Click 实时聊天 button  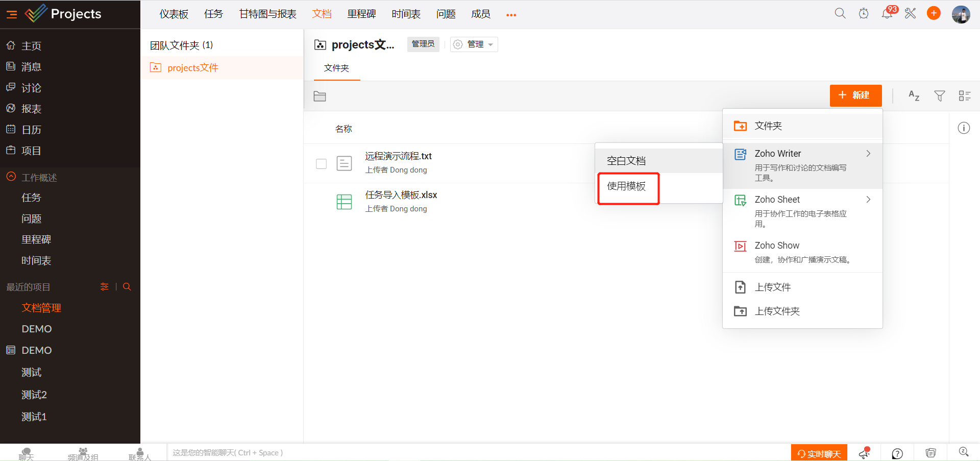tap(819, 453)
